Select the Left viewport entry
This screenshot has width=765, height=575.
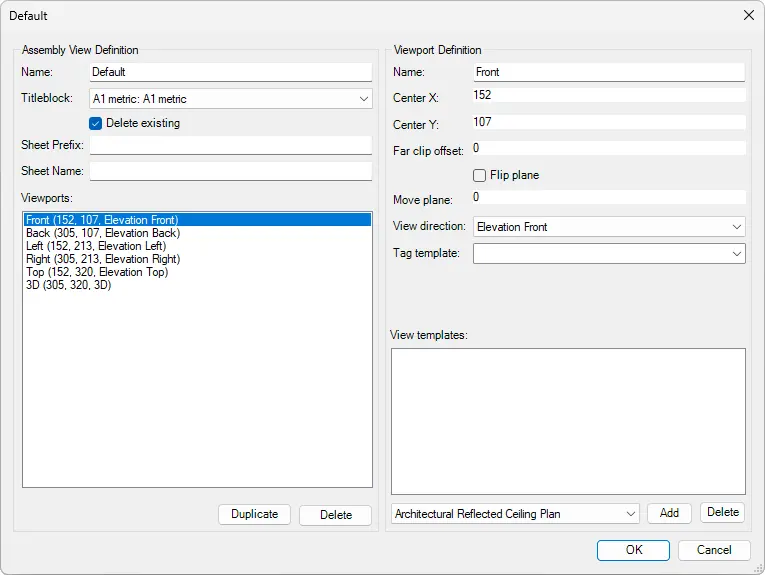click(96, 246)
